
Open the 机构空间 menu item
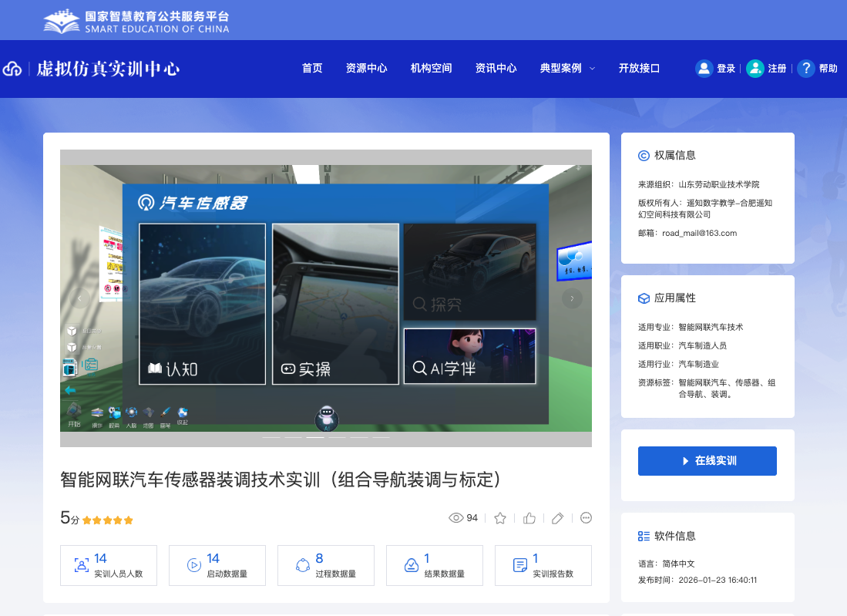pos(431,69)
